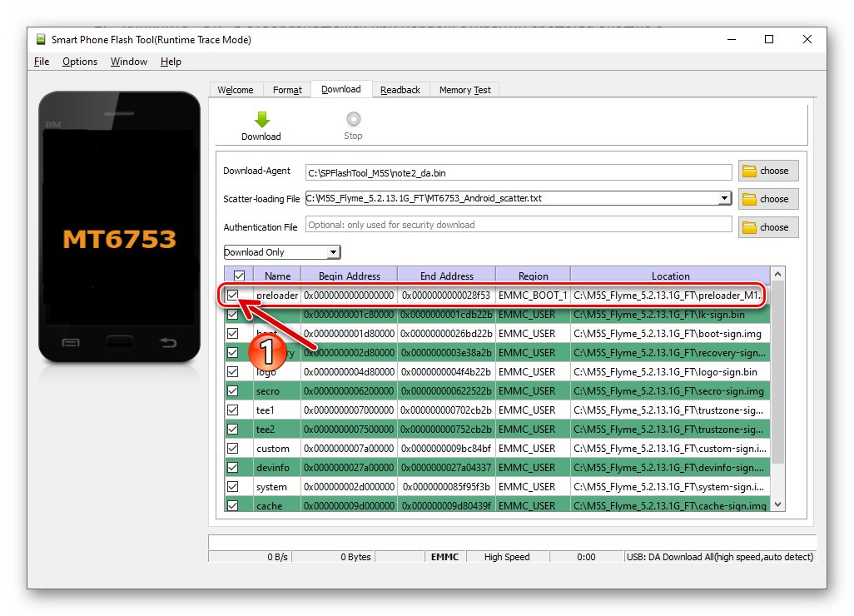Image resolution: width=854 pixels, height=616 pixels.
Task: Switch to the Memory Test tab
Action: 464,89
